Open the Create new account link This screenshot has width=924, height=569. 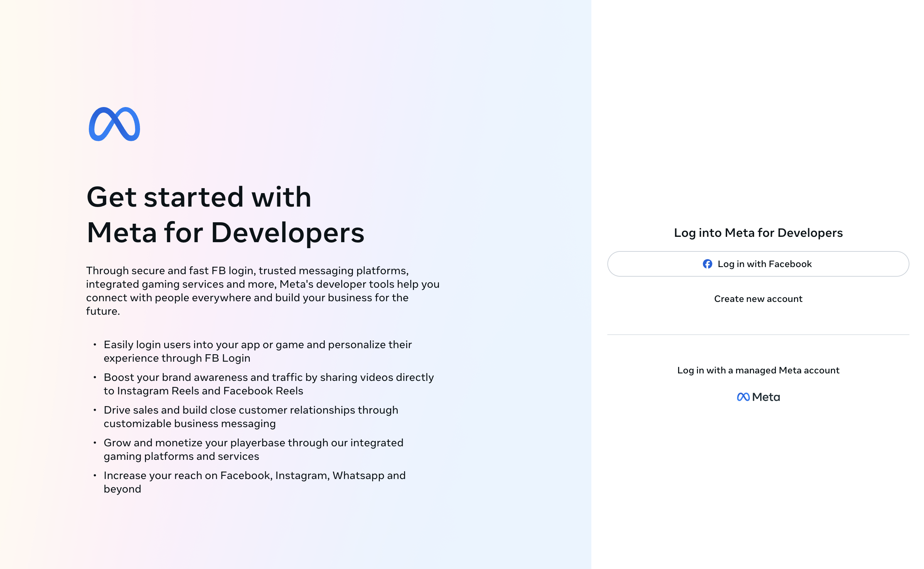(758, 299)
